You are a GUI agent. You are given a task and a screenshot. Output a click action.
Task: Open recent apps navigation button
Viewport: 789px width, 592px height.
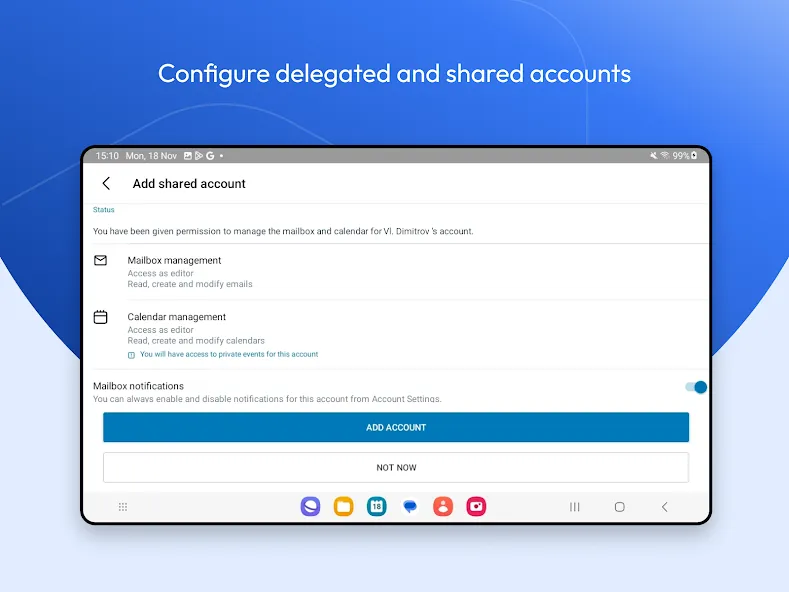[x=575, y=507]
